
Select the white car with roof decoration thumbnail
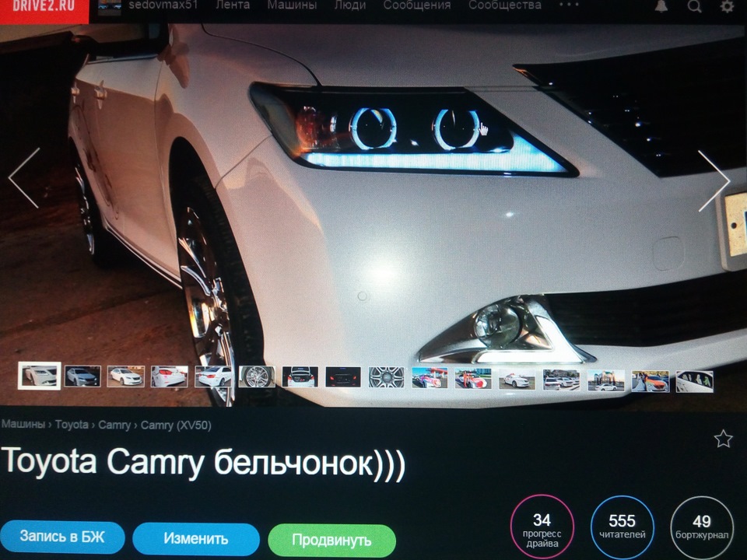pyautogui.click(x=517, y=379)
